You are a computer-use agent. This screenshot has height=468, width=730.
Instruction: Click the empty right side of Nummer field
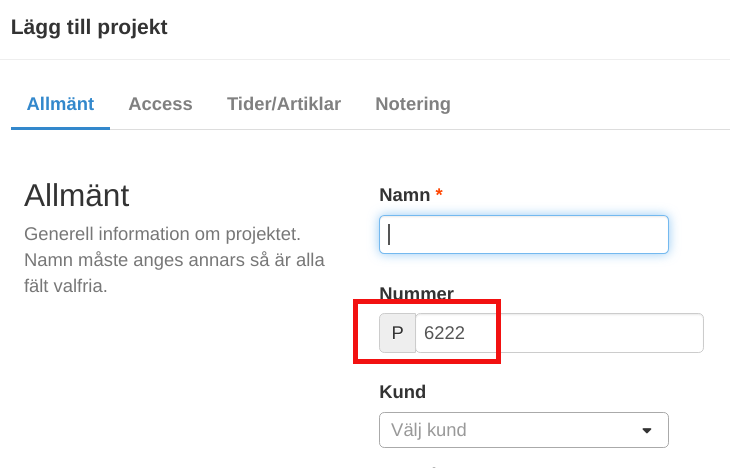coord(610,333)
